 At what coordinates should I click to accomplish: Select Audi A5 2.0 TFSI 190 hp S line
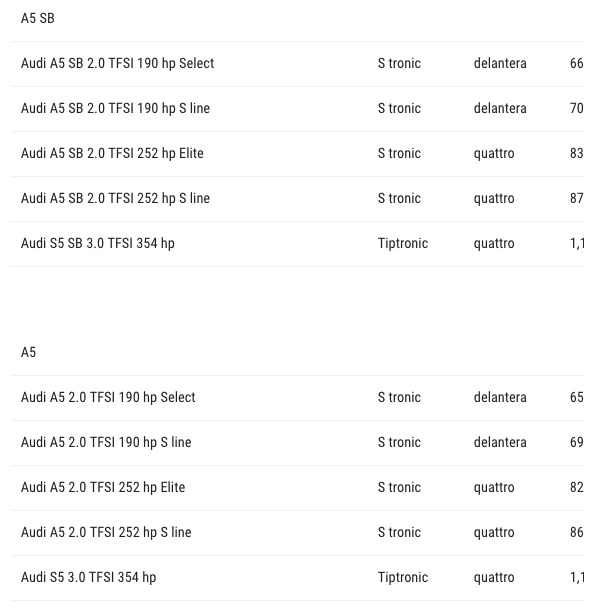106,442
